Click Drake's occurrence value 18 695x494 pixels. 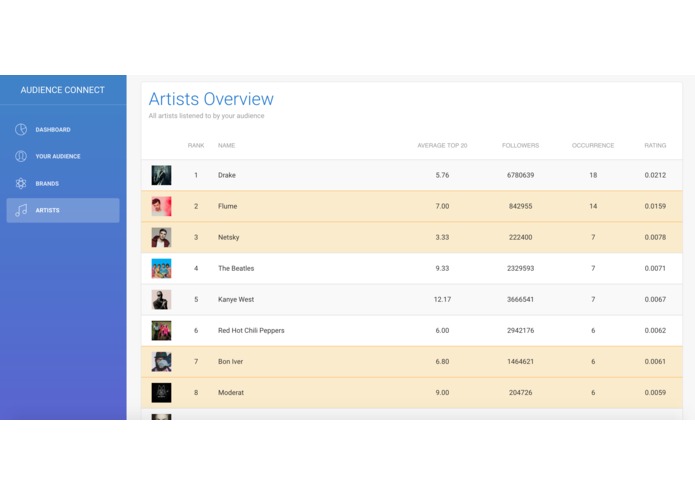click(593, 175)
